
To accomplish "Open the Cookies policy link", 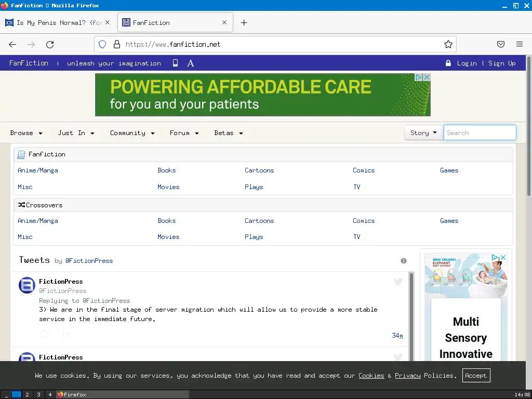I will click(x=371, y=376).
